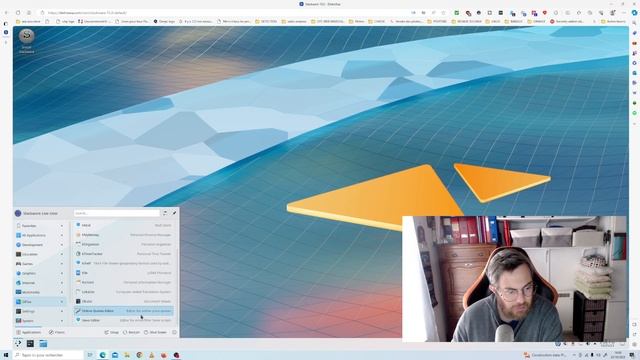Click the KDE application launcher panel icon
The height and width of the screenshot is (360, 640).
[x=18, y=344]
